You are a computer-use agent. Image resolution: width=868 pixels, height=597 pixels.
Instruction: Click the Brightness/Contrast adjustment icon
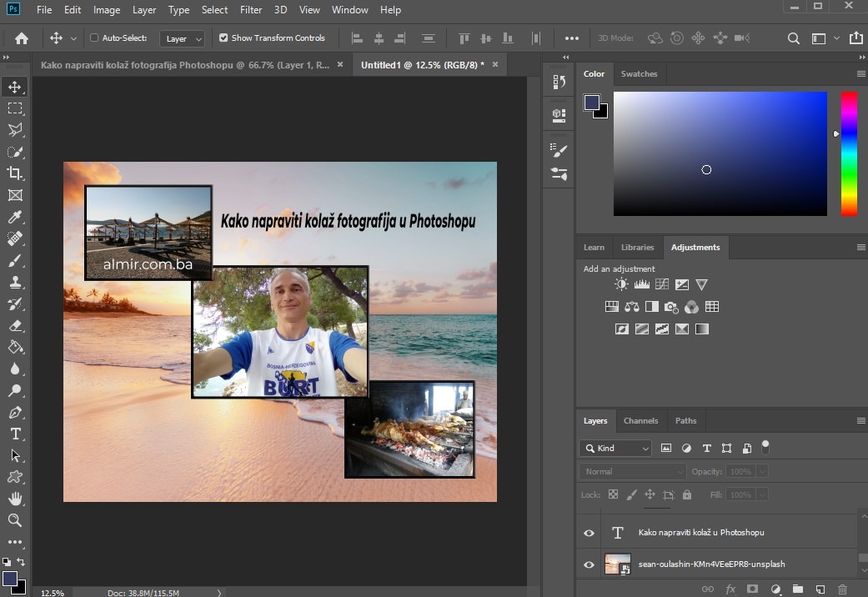[x=621, y=284]
